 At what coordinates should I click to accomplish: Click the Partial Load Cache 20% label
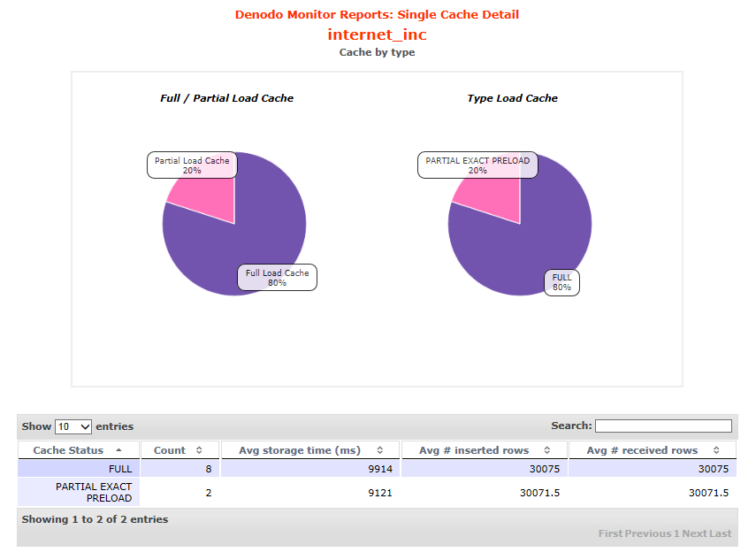point(192,165)
